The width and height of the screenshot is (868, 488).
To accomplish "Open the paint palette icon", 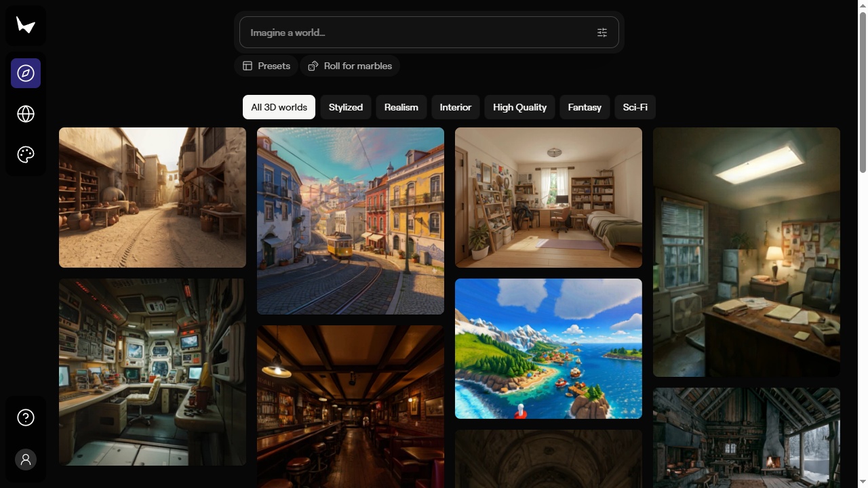I will [x=26, y=155].
